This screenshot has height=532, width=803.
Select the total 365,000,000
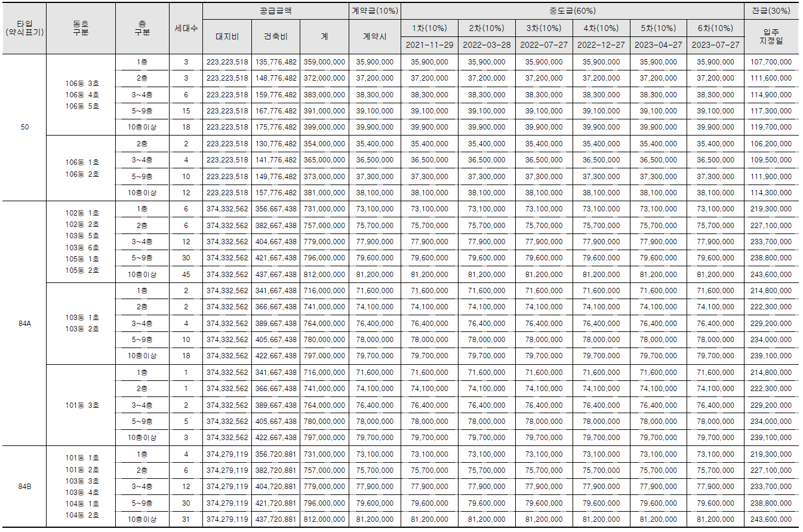[324, 160]
